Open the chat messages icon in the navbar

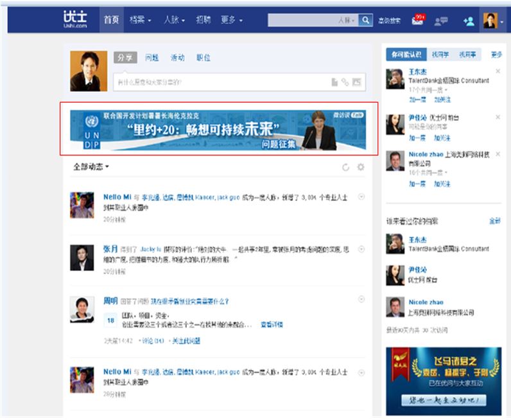pyautogui.click(x=441, y=21)
